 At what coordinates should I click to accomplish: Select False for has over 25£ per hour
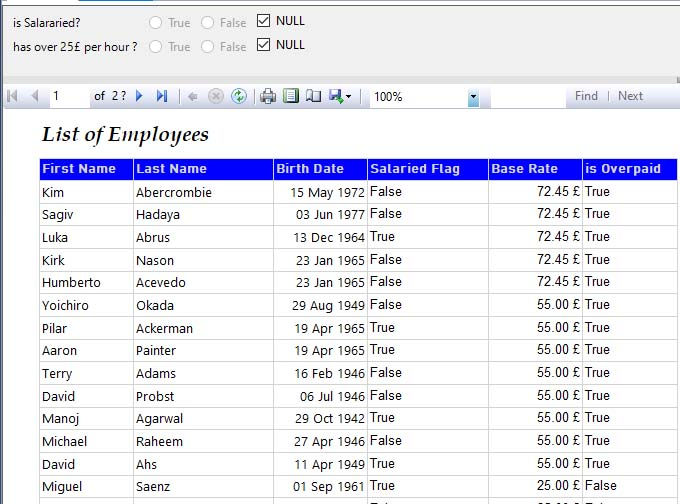tap(207, 46)
